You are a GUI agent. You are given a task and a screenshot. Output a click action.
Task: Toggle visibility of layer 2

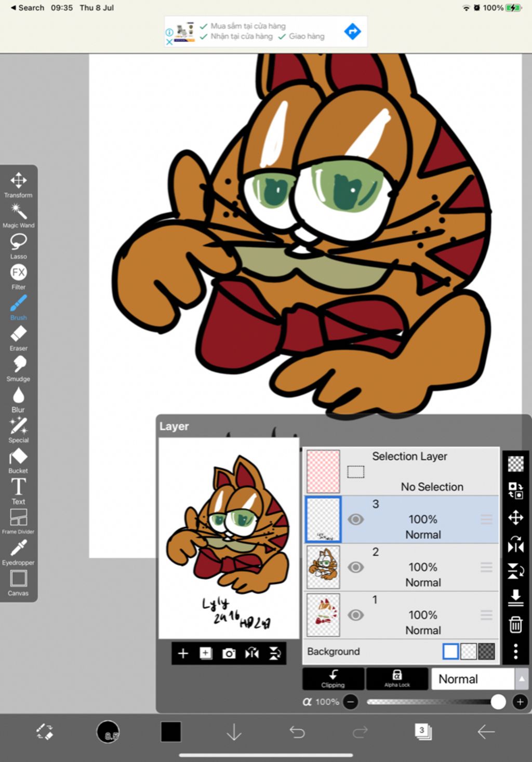click(x=355, y=567)
